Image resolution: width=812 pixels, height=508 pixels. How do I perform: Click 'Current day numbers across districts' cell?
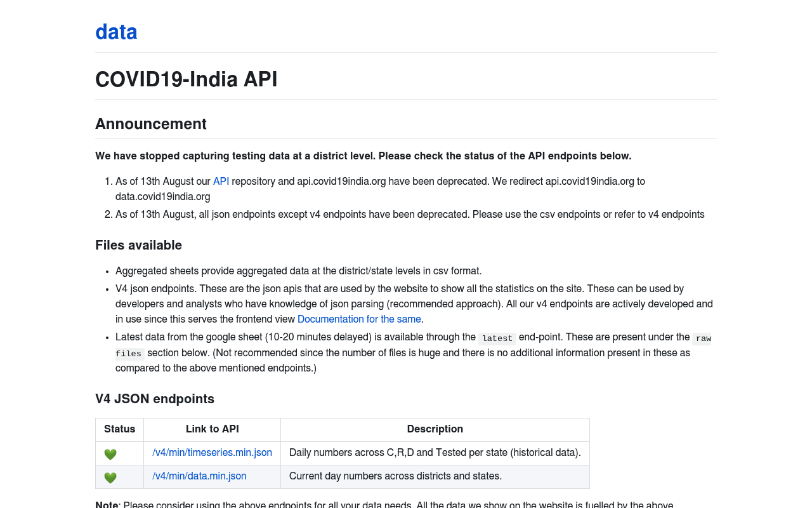click(x=435, y=476)
